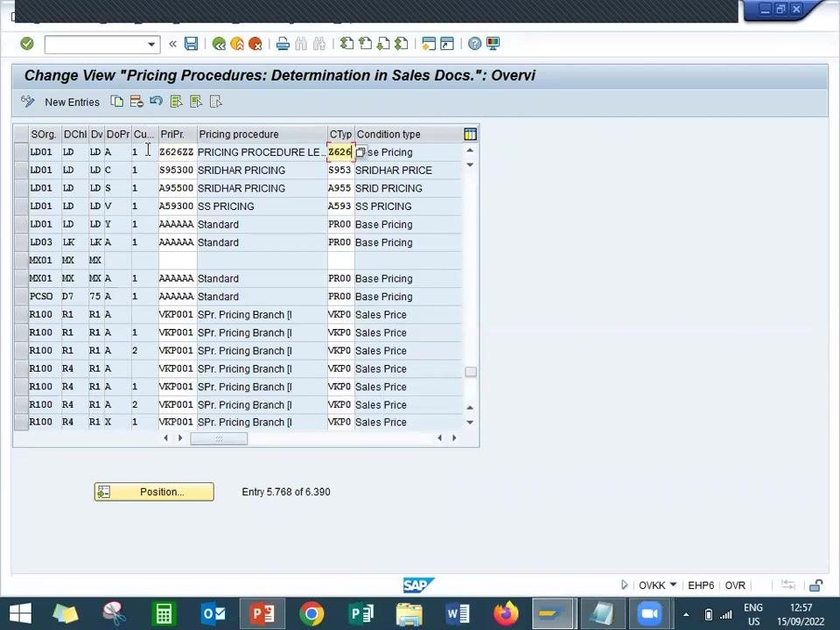
Task: Click the Select Block icon
Action: coord(195,101)
